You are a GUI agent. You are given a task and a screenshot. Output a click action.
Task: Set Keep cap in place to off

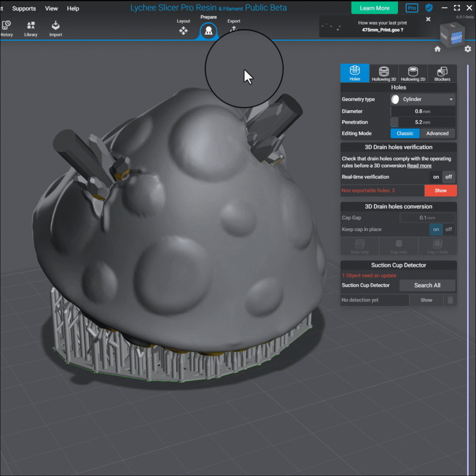pyautogui.click(x=449, y=229)
